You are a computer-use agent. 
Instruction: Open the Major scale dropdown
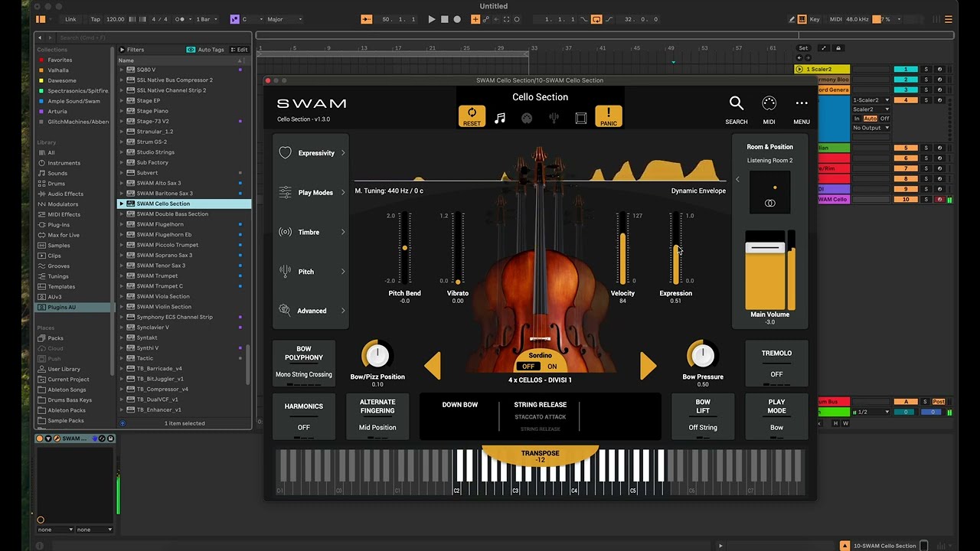[283, 19]
